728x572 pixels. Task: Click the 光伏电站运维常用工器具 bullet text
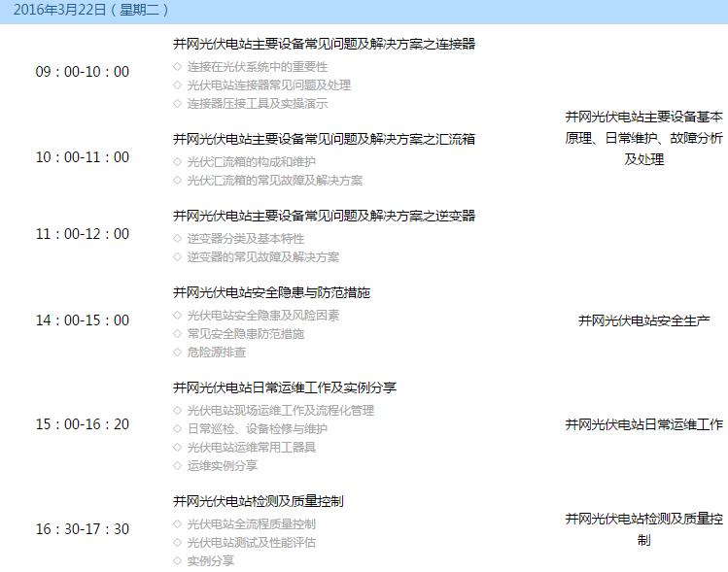click(252, 448)
